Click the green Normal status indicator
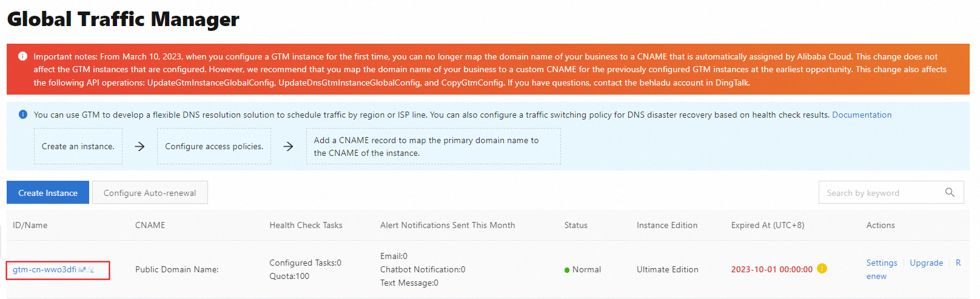The width and height of the screenshot is (980, 299). [x=567, y=270]
